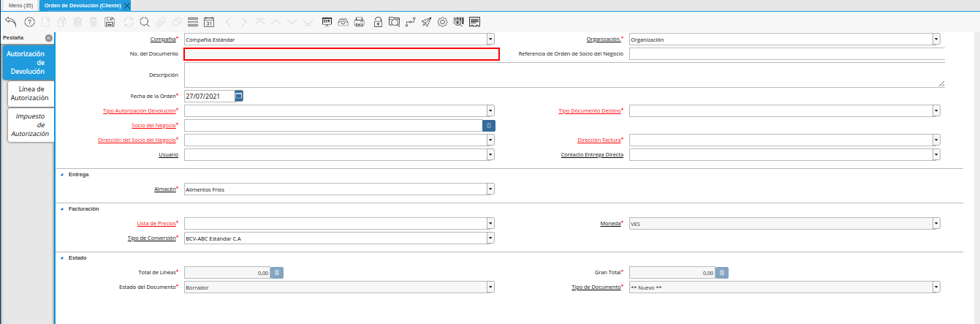The image size is (980, 324).
Task: Switch to the Menú (35) tab
Action: click(x=20, y=5)
